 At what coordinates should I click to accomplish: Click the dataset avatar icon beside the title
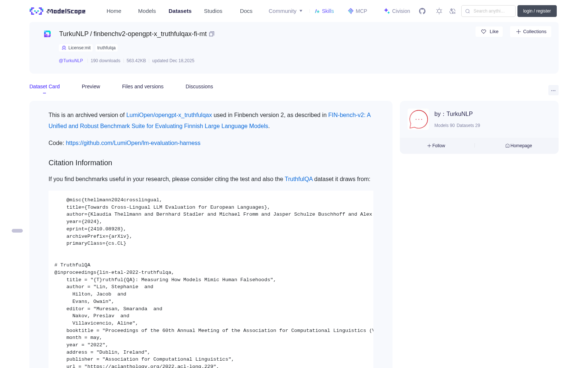point(47,34)
